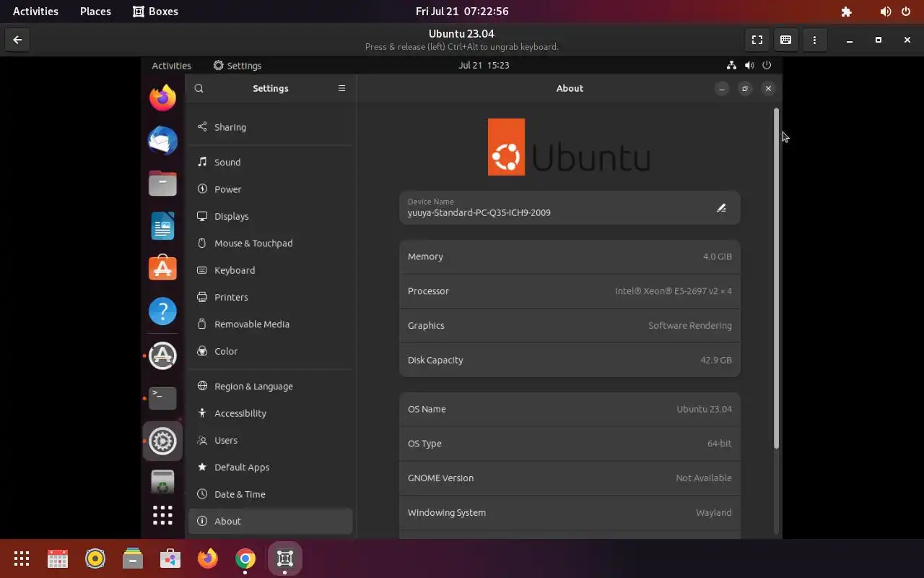Show applications grid in guest dock
Image resolution: width=924 pixels, height=578 pixels.
pyautogui.click(x=162, y=515)
